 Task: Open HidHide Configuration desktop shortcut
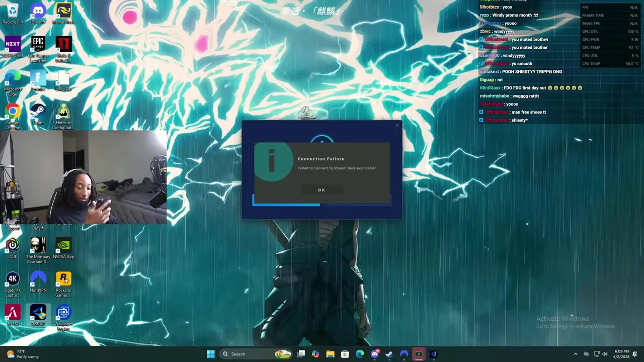click(63, 117)
